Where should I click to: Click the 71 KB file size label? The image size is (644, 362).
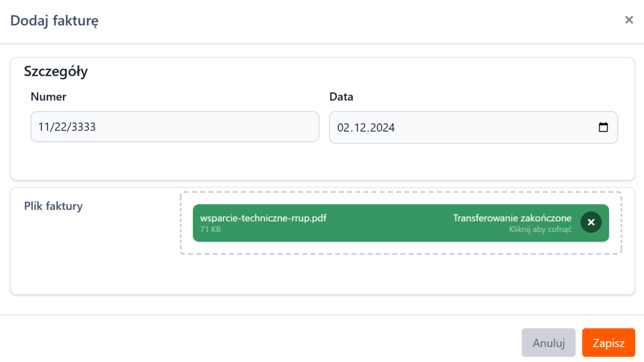click(210, 229)
